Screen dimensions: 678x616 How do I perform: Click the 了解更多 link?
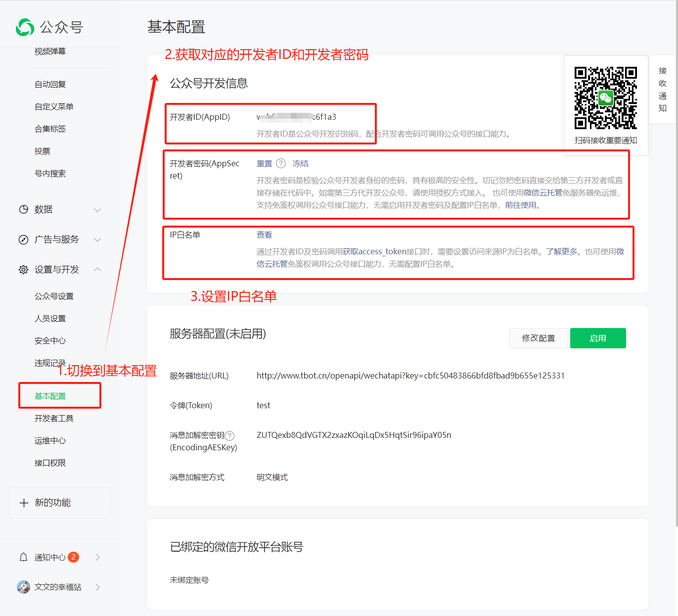click(x=562, y=252)
